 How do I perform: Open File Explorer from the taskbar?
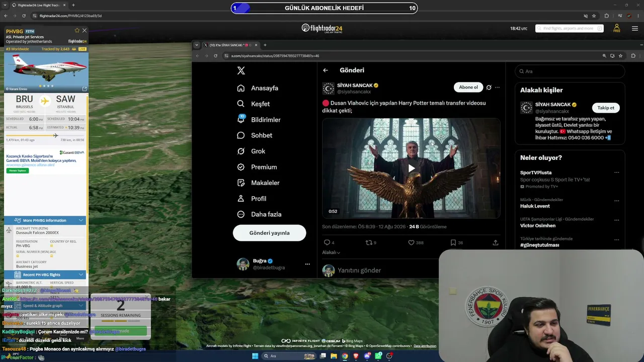(334, 356)
